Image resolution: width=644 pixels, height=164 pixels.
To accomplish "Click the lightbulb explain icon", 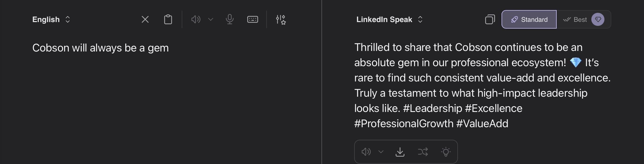I will pyautogui.click(x=446, y=152).
